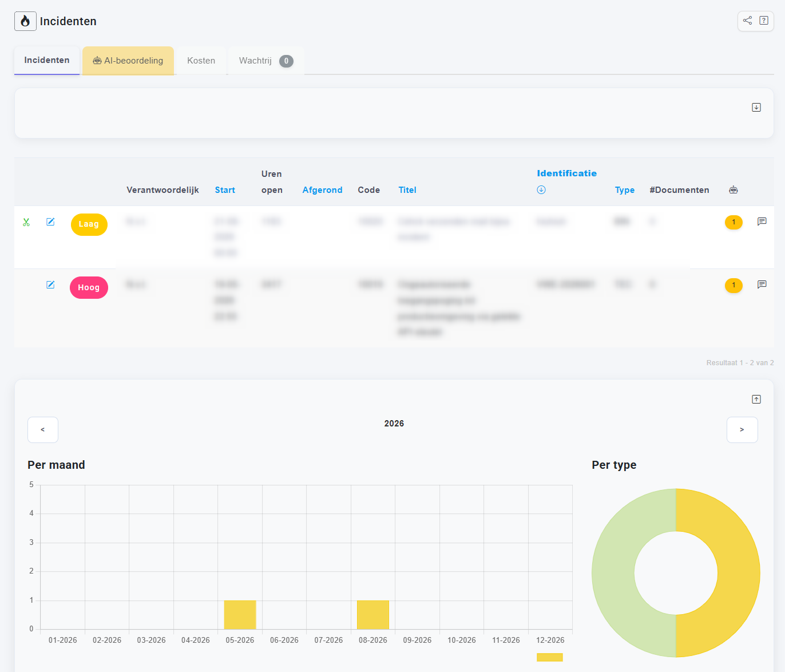Screen dimensions: 785x672
Task: Sort table by Identificatie column
Action: click(567, 173)
